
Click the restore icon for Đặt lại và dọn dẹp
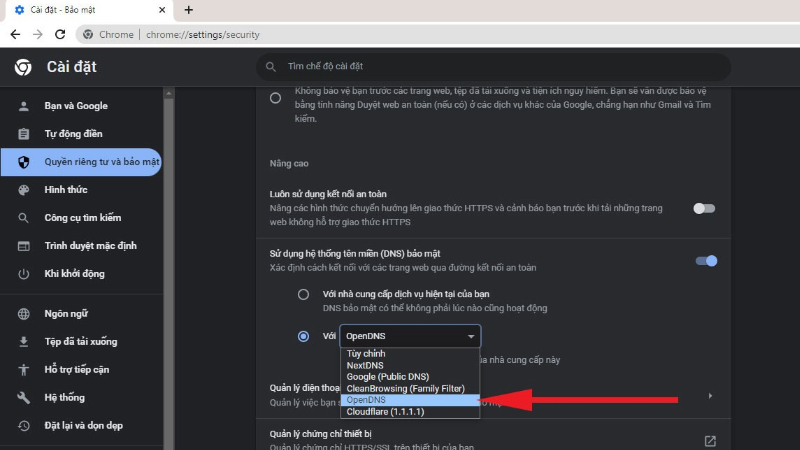23,426
